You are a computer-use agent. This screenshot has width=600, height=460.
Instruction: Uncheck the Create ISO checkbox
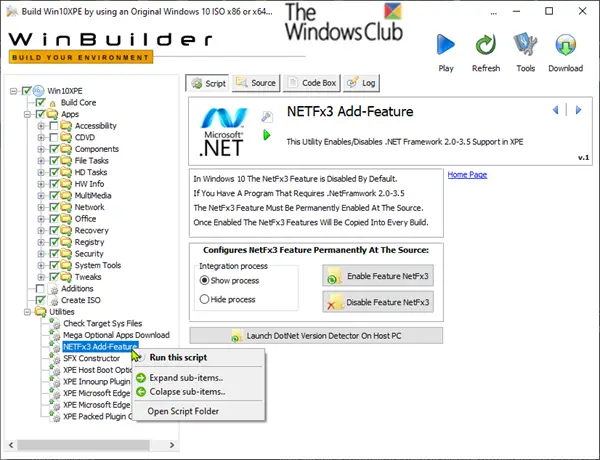coord(40,300)
